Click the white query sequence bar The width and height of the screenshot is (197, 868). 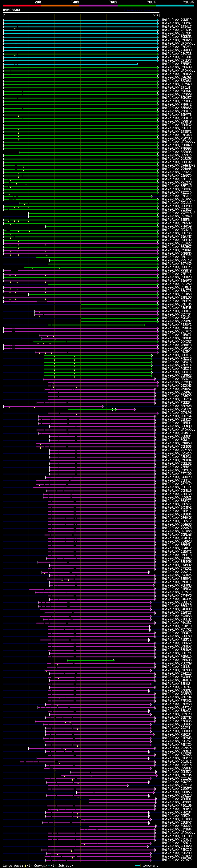tap(81, 13)
